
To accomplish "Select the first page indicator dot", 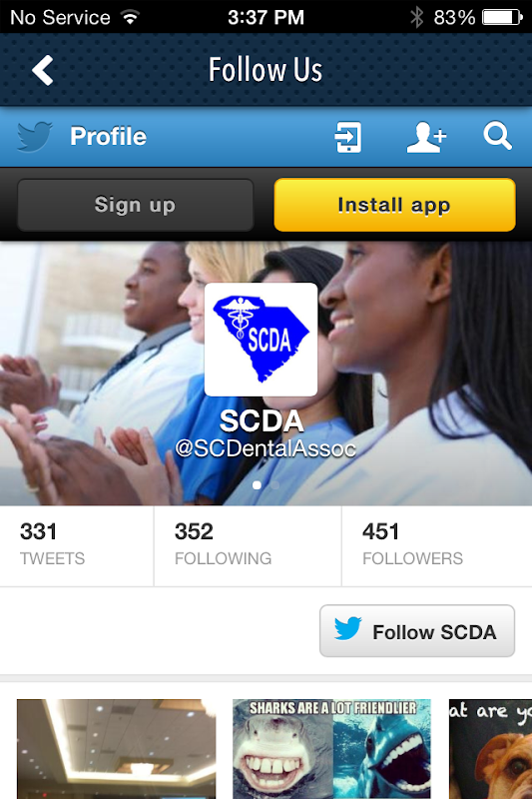I will pos(258,485).
